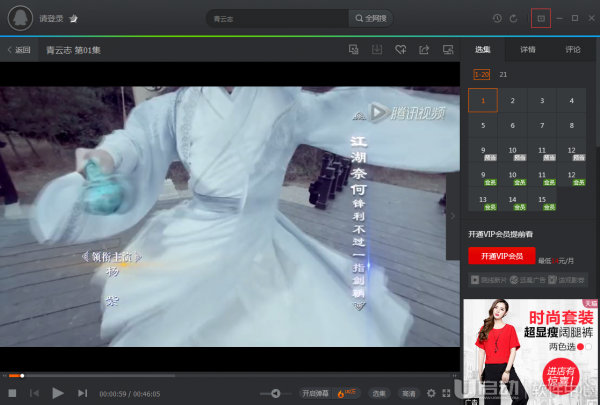
Task: Play episode 7
Action: coord(542,125)
